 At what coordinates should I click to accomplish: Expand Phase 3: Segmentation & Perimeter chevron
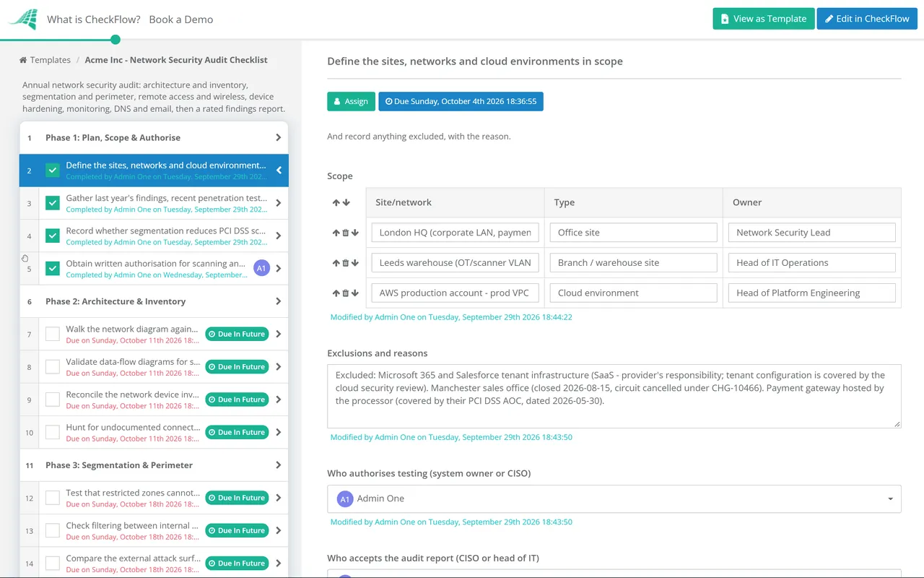[x=279, y=465]
